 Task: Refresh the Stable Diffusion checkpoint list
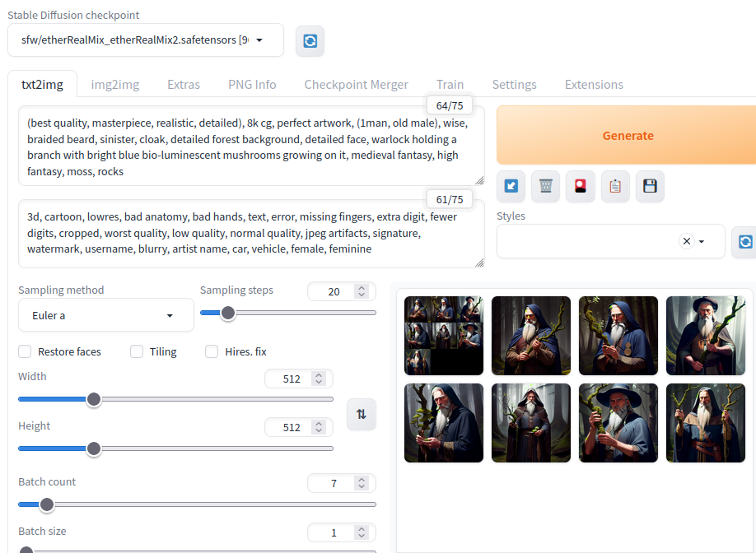pyautogui.click(x=310, y=41)
